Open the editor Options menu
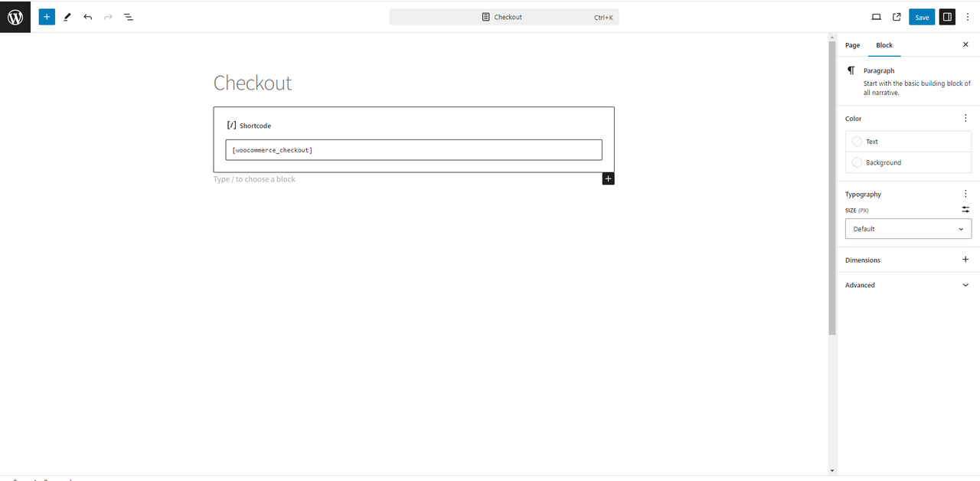Viewport: 980px width, 481px height. tap(967, 17)
